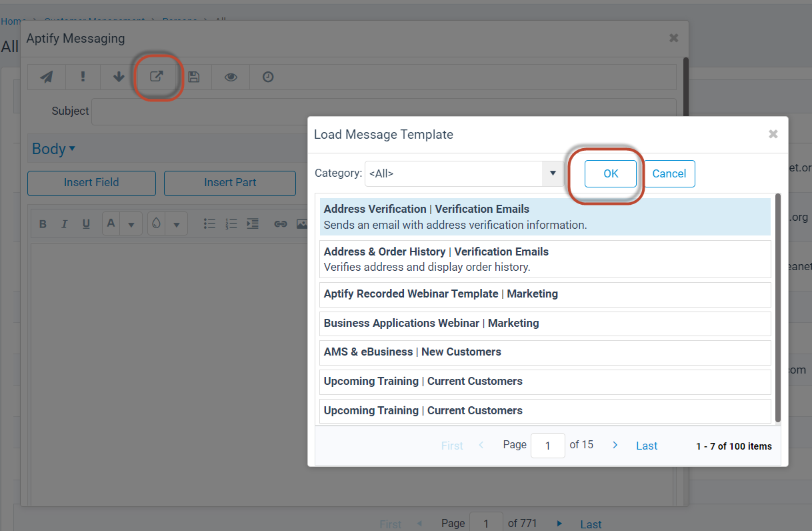The height and width of the screenshot is (531, 812).
Task: Insert a hyperlink via chain icon
Action: tap(281, 224)
